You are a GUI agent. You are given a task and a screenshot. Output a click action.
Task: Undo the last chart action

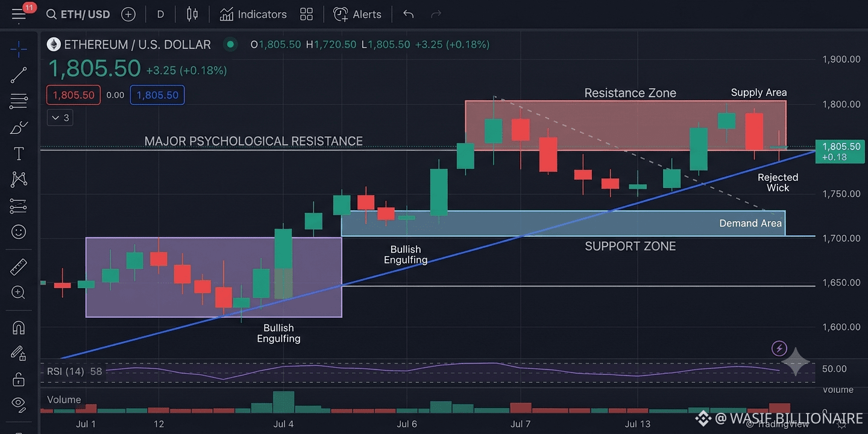[x=408, y=14]
